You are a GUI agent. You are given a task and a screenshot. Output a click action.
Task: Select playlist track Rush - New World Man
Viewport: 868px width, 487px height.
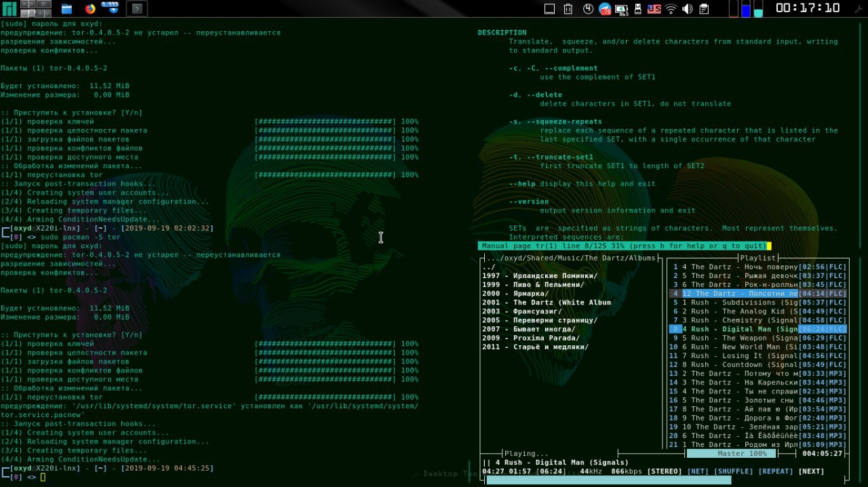point(758,347)
